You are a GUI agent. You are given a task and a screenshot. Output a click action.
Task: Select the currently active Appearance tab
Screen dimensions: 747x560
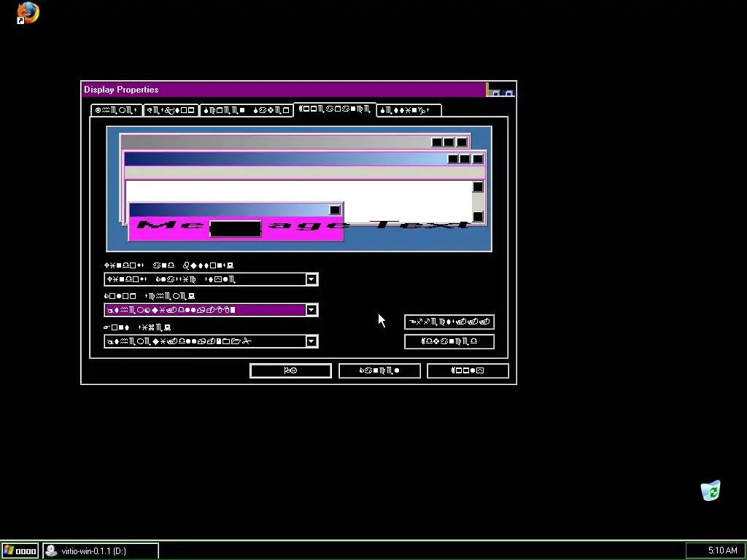(x=334, y=109)
